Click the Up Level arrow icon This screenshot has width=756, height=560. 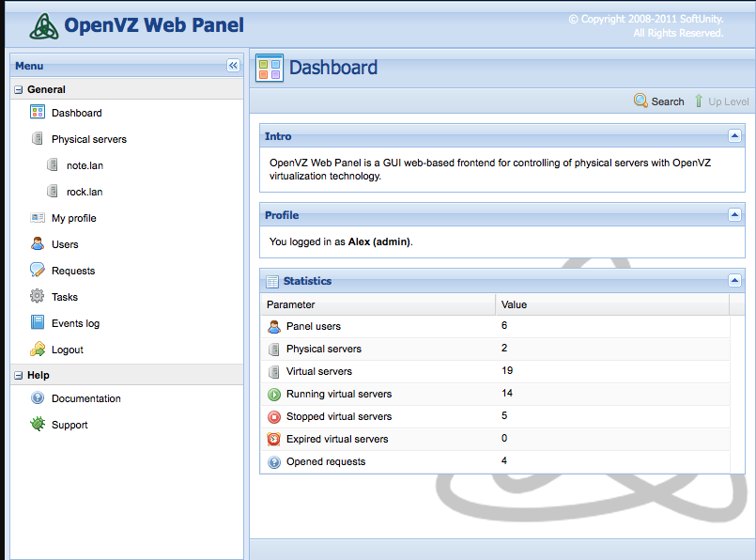[699, 101]
